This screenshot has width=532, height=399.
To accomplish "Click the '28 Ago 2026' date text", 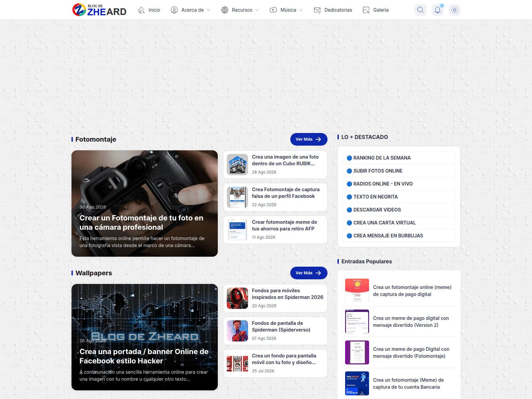I will pyautogui.click(x=264, y=172).
